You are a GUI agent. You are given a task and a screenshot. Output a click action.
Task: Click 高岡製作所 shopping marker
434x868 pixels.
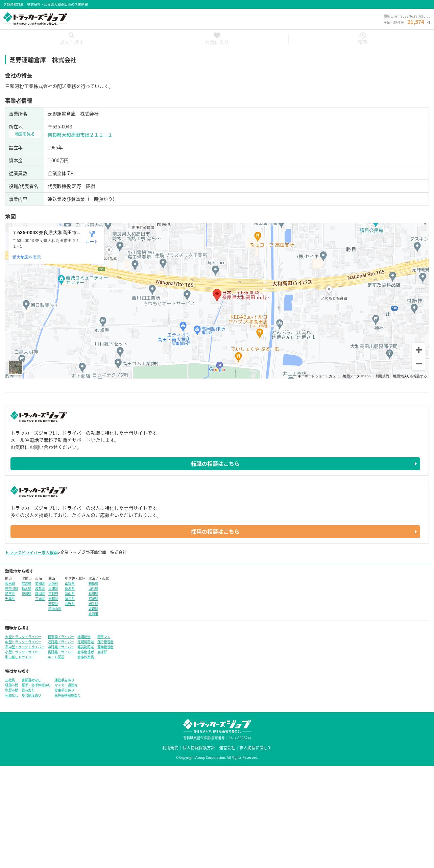pyautogui.click(x=197, y=330)
